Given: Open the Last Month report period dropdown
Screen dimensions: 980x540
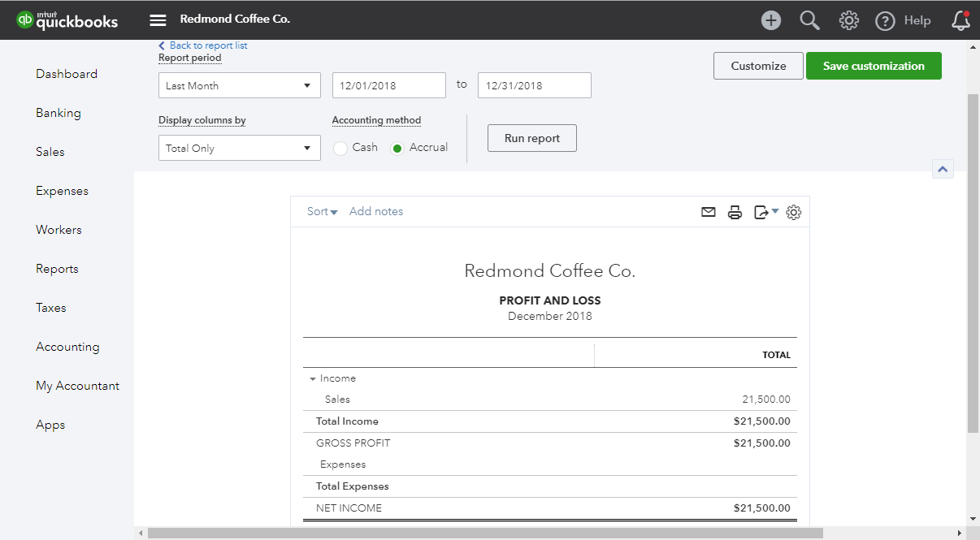Looking at the screenshot, I should (x=239, y=85).
